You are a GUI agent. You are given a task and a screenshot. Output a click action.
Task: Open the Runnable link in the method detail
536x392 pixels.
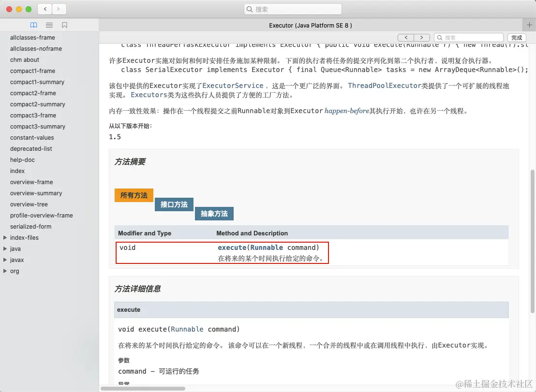click(187, 329)
